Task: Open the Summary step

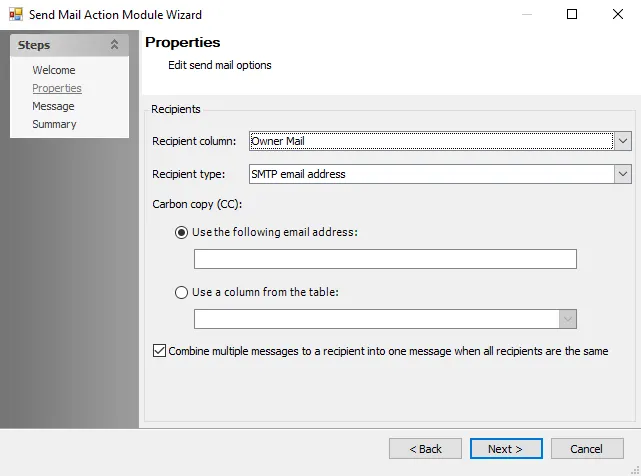Action: coord(54,124)
